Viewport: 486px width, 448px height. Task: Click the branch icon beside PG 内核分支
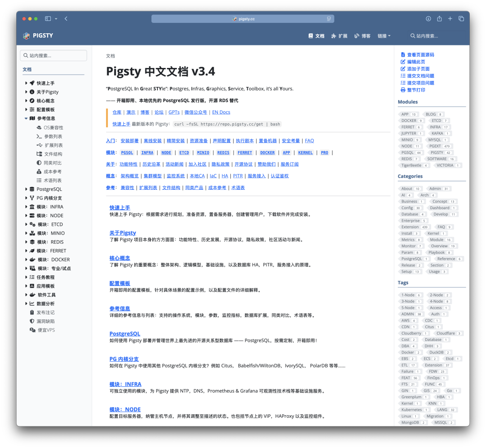click(x=32, y=197)
